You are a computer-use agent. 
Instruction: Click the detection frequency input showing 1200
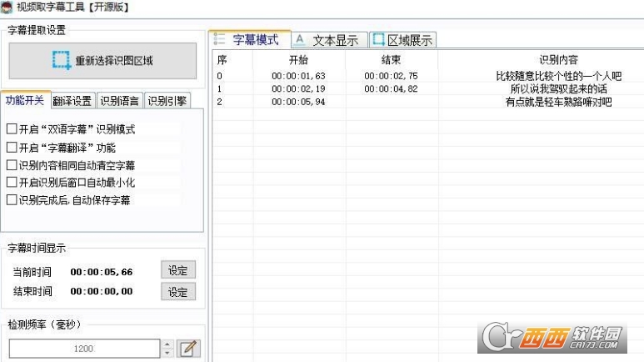84,349
